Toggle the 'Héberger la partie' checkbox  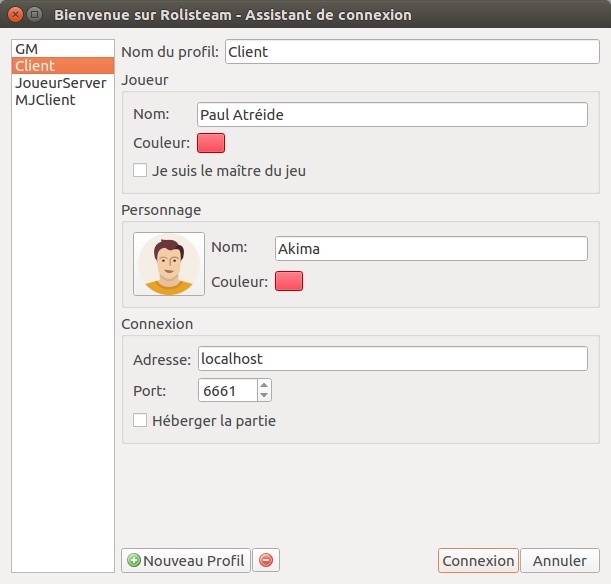click(x=141, y=421)
